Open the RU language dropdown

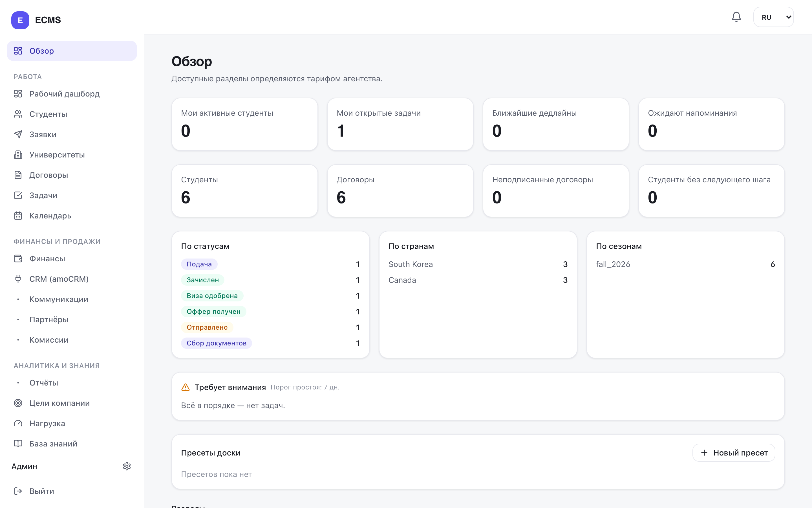point(773,17)
